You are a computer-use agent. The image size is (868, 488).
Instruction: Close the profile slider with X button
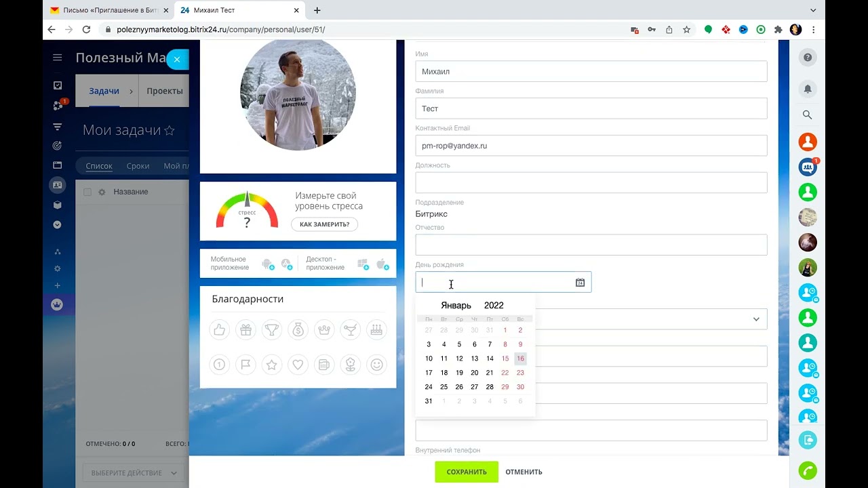coord(176,60)
